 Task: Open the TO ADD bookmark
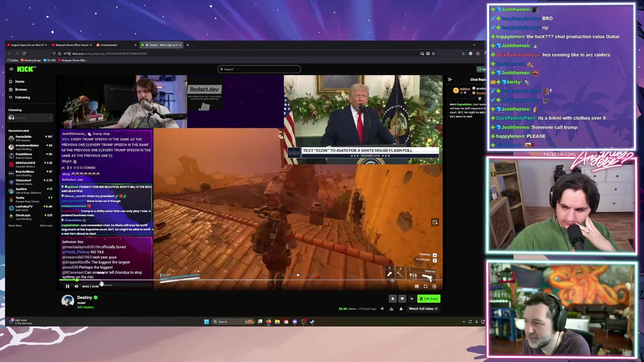coord(50,60)
